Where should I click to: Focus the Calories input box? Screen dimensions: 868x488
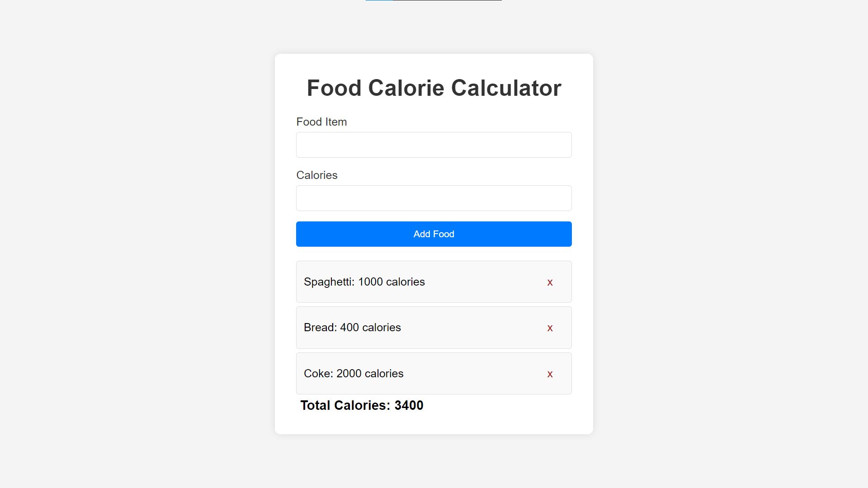[x=434, y=198]
